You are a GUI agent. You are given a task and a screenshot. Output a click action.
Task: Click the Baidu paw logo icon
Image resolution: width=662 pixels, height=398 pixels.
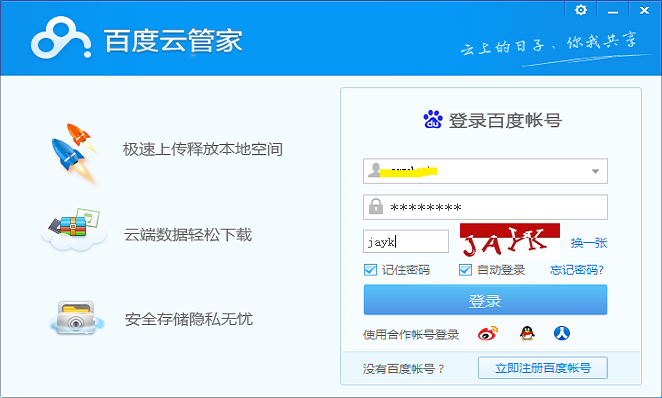pos(433,119)
